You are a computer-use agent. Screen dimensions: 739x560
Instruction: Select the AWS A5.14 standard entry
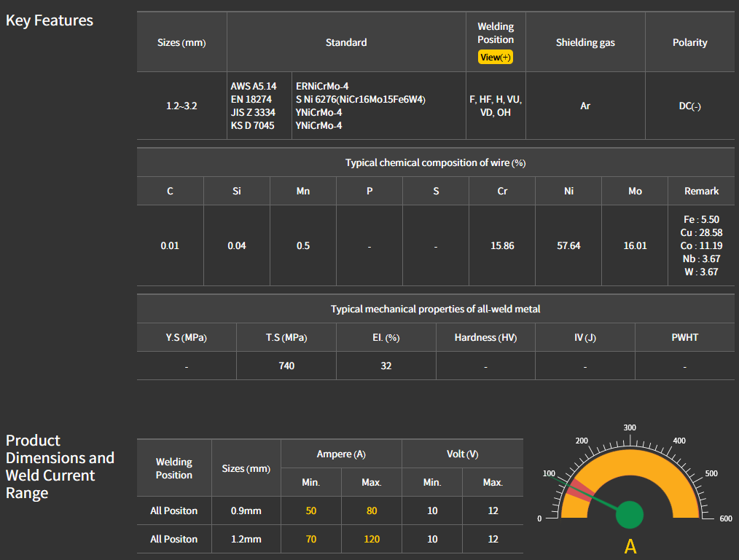tap(254, 86)
